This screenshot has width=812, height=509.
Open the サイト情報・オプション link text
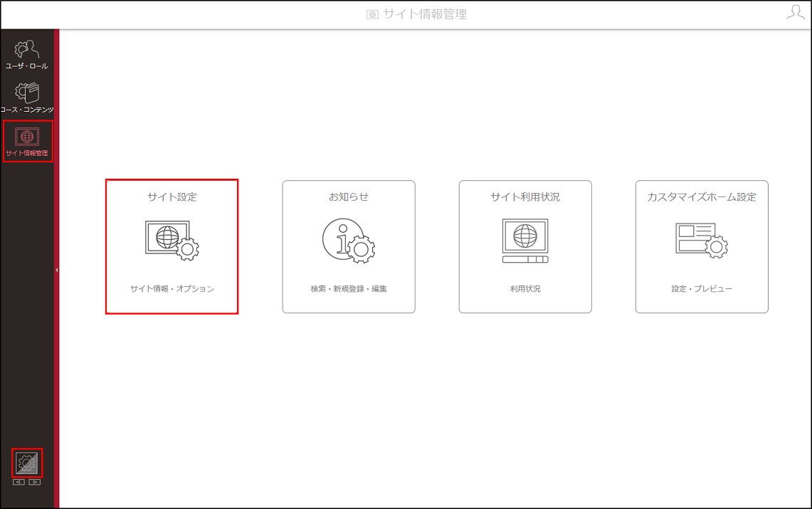(x=172, y=288)
